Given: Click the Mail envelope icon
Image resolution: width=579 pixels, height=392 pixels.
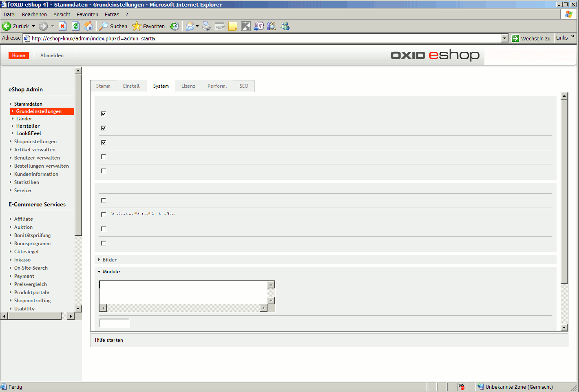Looking at the screenshot, I should (190, 26).
